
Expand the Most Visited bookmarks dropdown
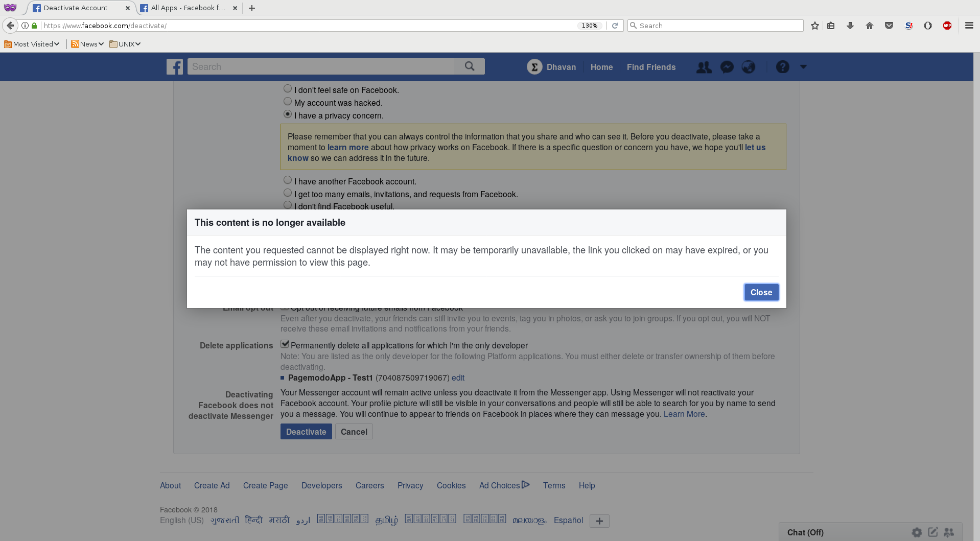(32, 44)
